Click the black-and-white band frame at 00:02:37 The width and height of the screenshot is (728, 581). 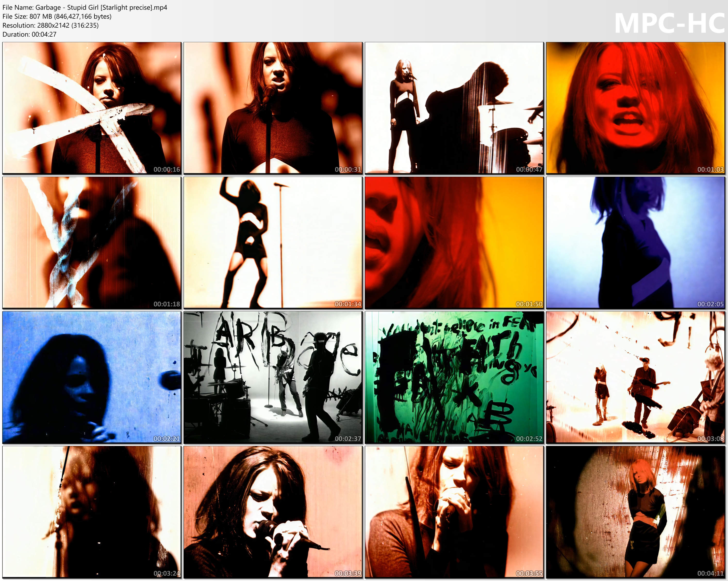pos(273,377)
